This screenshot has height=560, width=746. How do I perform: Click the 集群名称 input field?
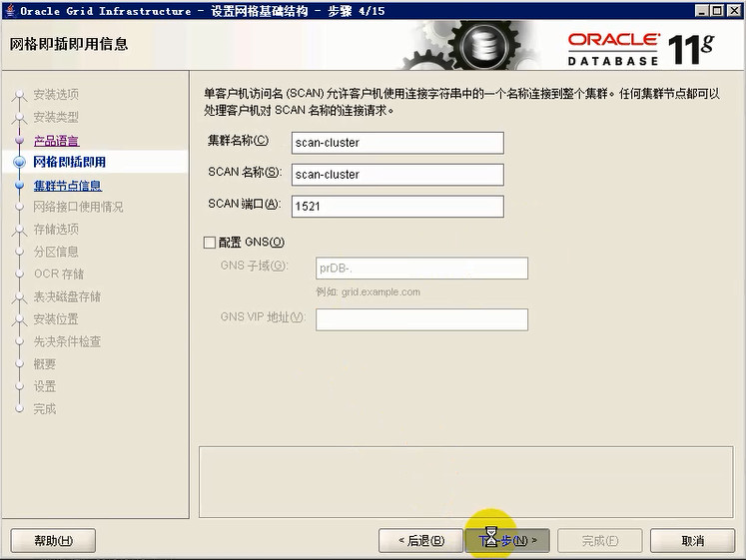[x=397, y=143]
